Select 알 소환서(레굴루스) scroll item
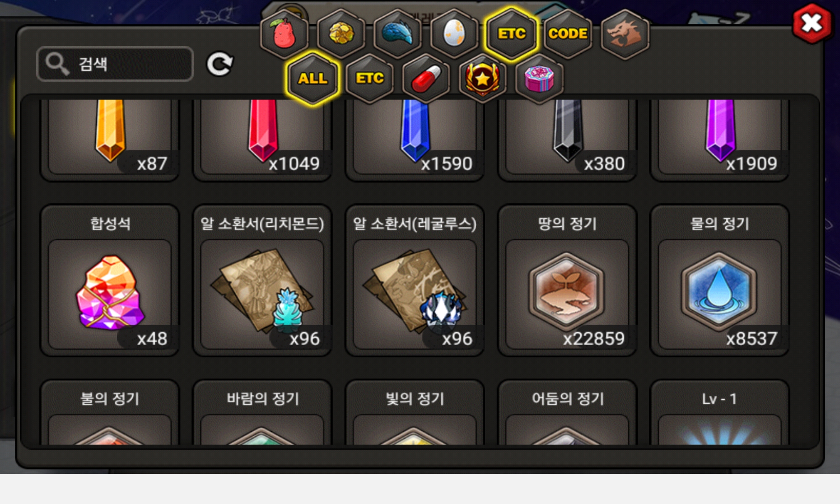840x504 pixels. point(415,280)
